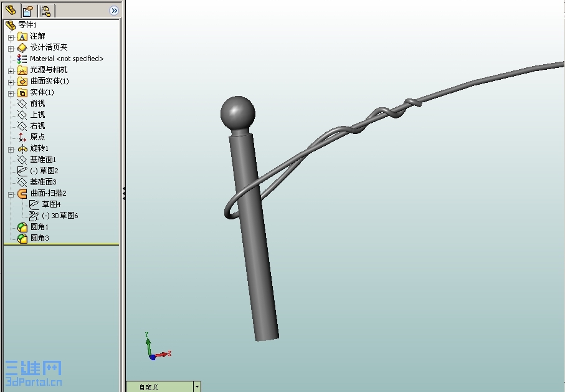Click the sphere atop the modeled post
565x392 pixels.
238,113
